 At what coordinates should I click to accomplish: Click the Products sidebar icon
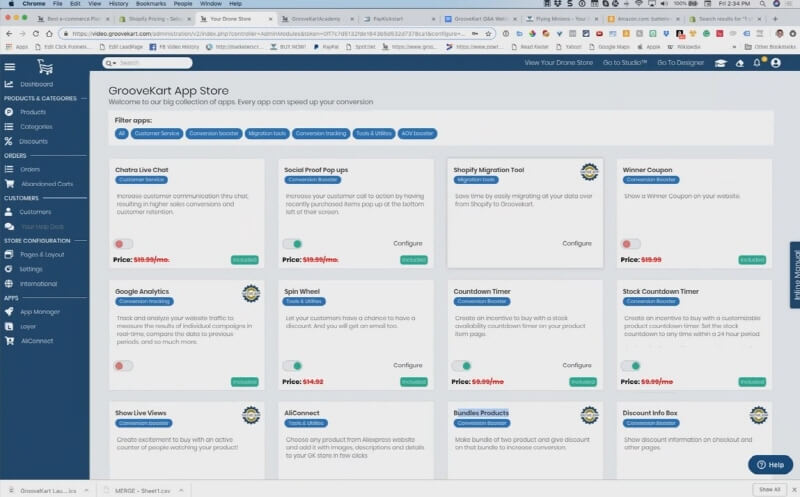coord(9,112)
